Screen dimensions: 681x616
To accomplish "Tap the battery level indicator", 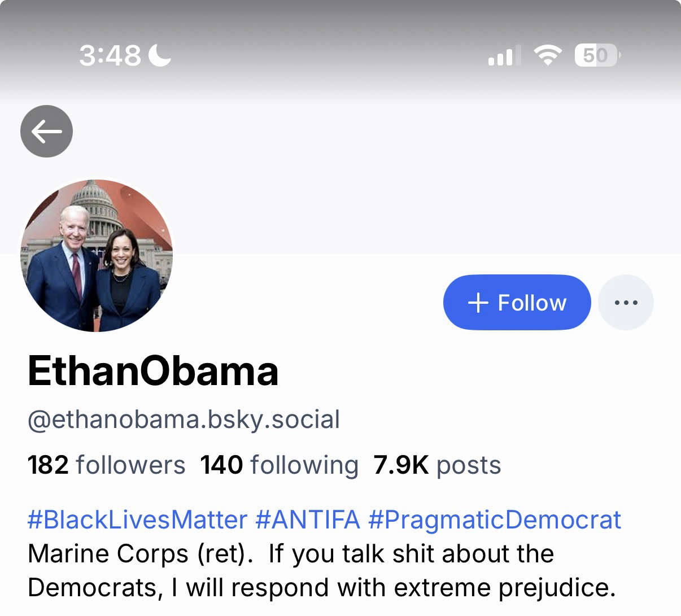I will tap(597, 55).
